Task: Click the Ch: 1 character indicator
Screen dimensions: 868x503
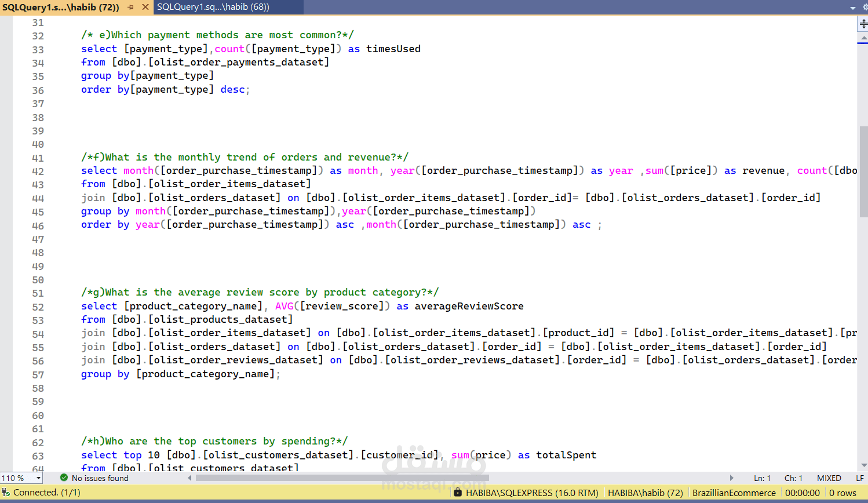Action: (793, 478)
